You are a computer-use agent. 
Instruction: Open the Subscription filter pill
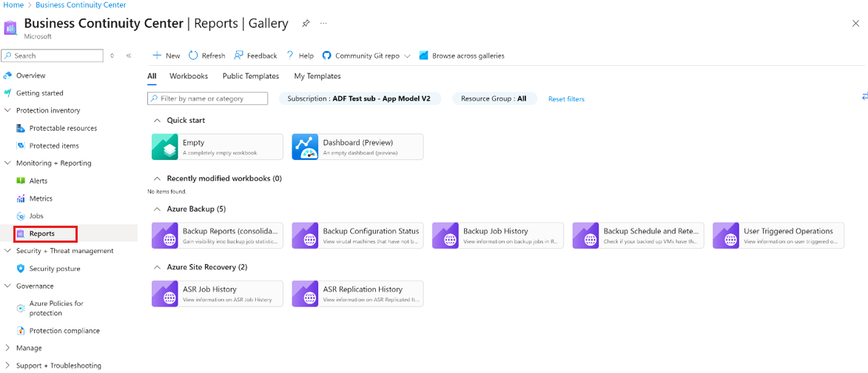tap(360, 98)
